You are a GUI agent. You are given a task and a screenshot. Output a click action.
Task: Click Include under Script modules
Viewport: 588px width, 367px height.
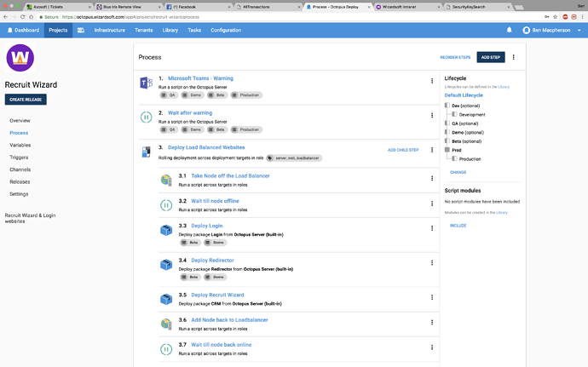458,226
